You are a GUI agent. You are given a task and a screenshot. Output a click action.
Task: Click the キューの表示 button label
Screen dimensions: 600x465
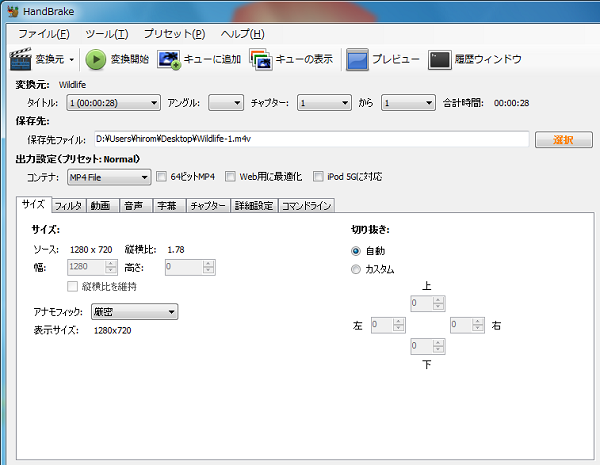pyautogui.click(x=304, y=59)
